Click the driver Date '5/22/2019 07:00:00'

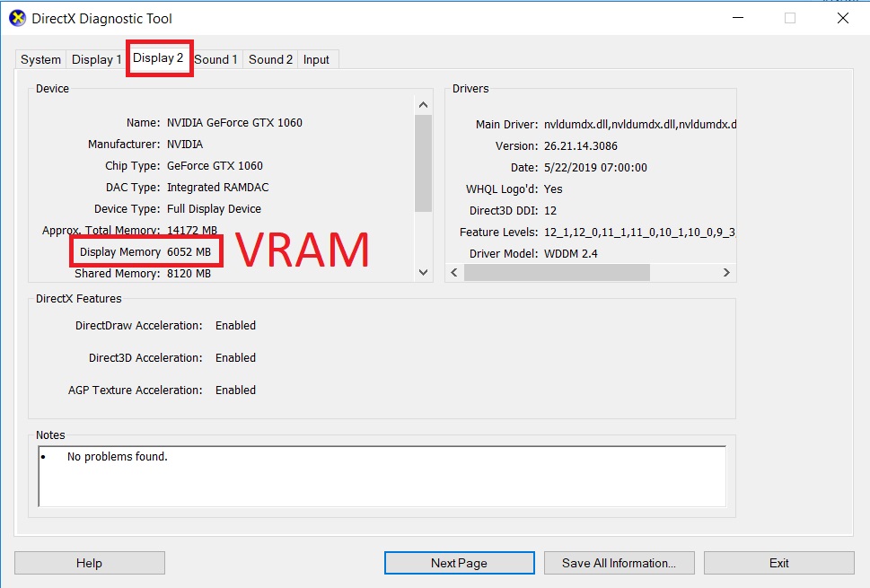click(x=595, y=168)
